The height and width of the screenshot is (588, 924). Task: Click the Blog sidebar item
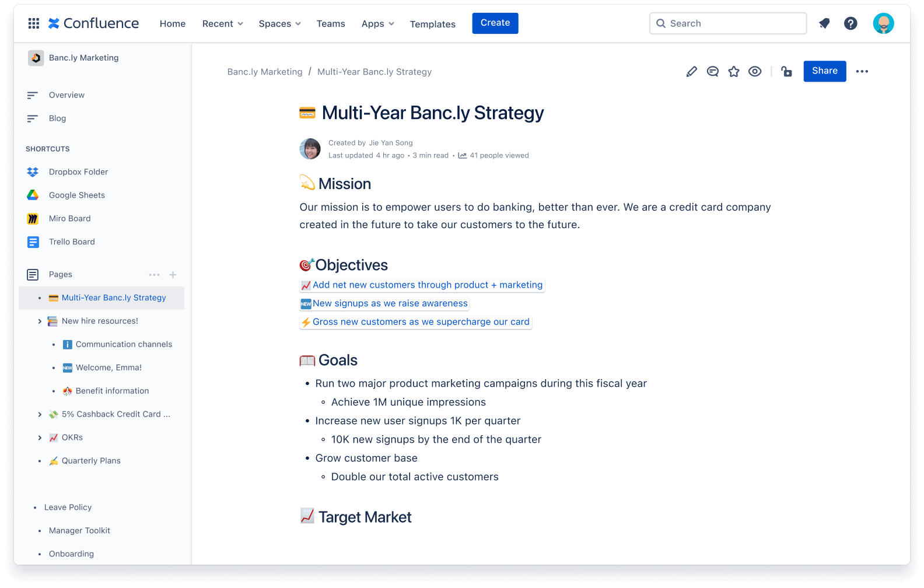coord(57,118)
